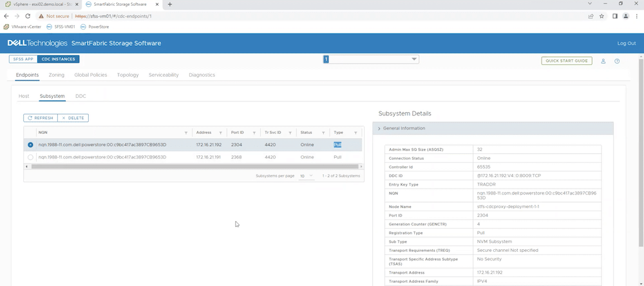Click the table scroll-right arrow
Viewport: 644px width, 286px height.
(x=361, y=166)
